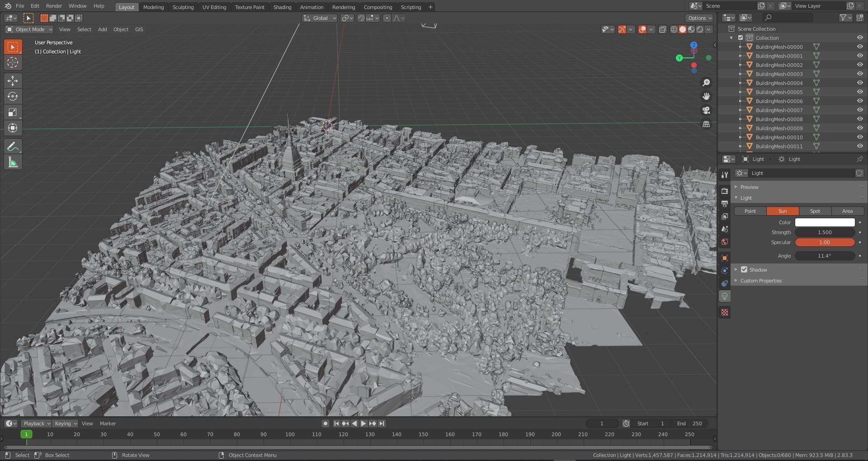Image resolution: width=868 pixels, height=461 pixels.
Task: Open the Options dropdown
Action: [699, 18]
